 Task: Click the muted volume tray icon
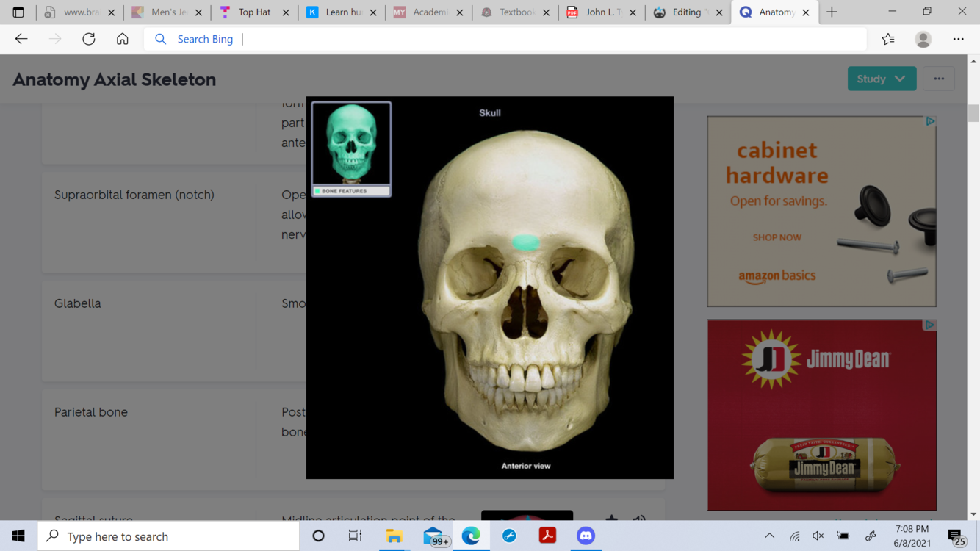818,536
